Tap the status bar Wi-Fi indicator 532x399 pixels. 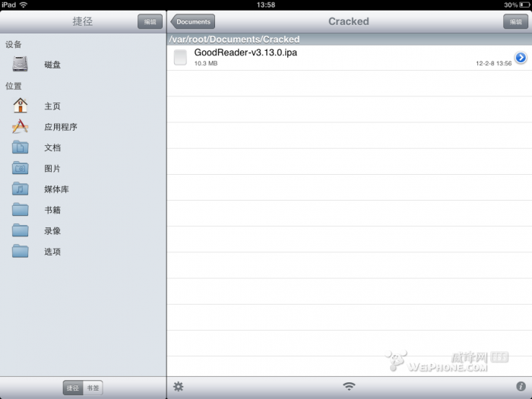point(24,5)
